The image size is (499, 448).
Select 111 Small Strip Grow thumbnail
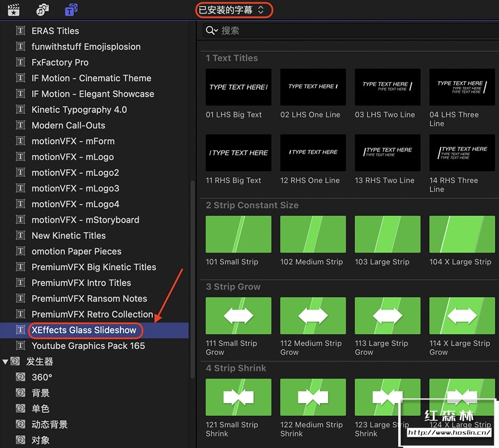pos(238,316)
